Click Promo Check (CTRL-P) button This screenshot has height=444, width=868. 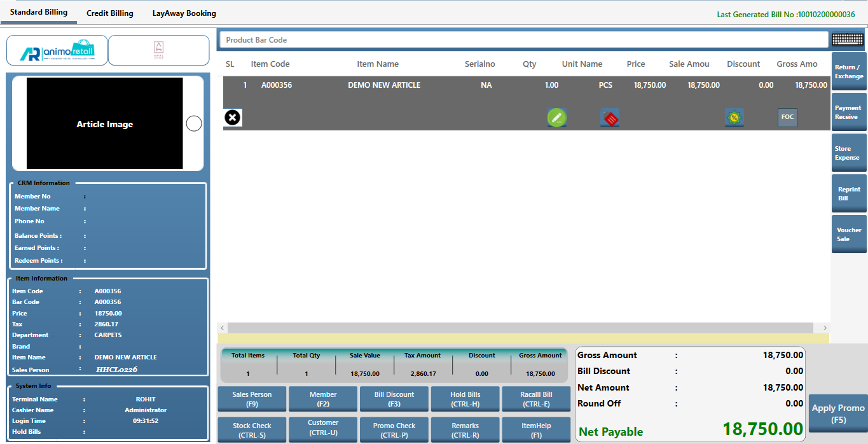click(x=394, y=430)
